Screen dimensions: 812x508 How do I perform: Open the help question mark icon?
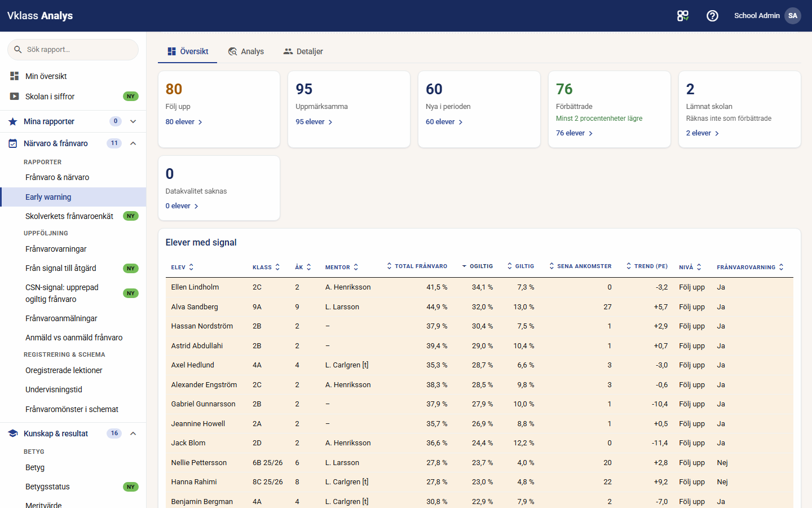coord(712,16)
